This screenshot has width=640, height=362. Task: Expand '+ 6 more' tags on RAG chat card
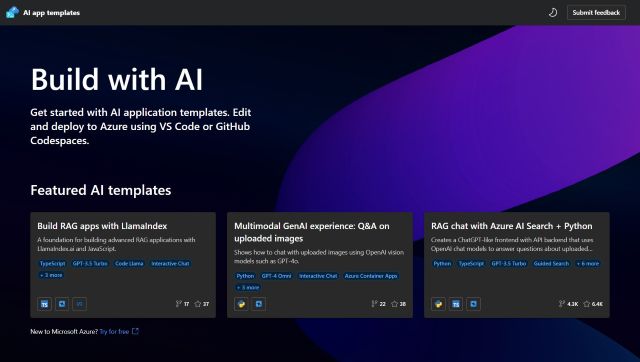tap(588, 264)
